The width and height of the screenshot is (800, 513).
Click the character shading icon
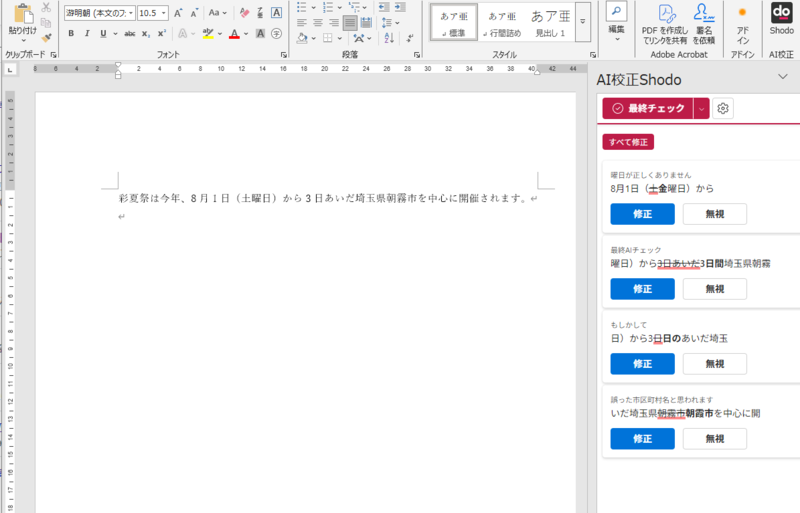coord(260,34)
